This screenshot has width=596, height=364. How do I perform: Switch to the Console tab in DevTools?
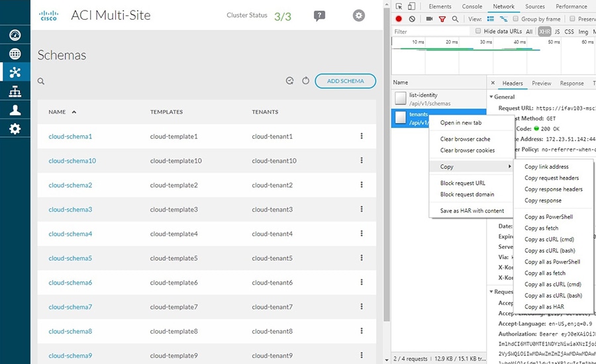pos(472,7)
